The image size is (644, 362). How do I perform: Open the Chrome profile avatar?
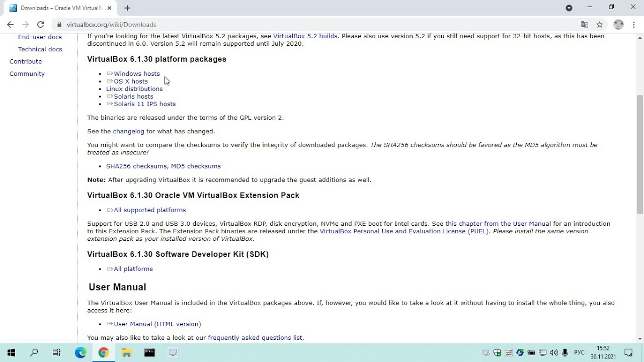[618, 24]
